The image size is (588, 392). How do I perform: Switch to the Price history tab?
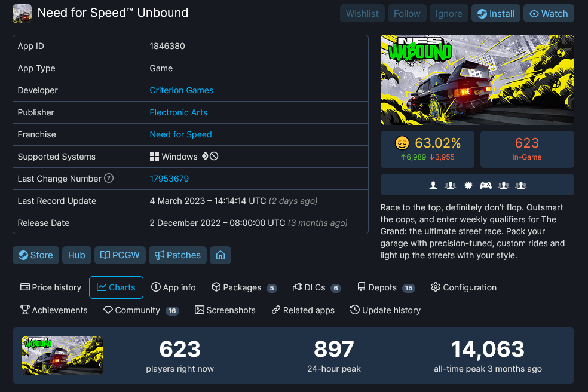point(51,287)
